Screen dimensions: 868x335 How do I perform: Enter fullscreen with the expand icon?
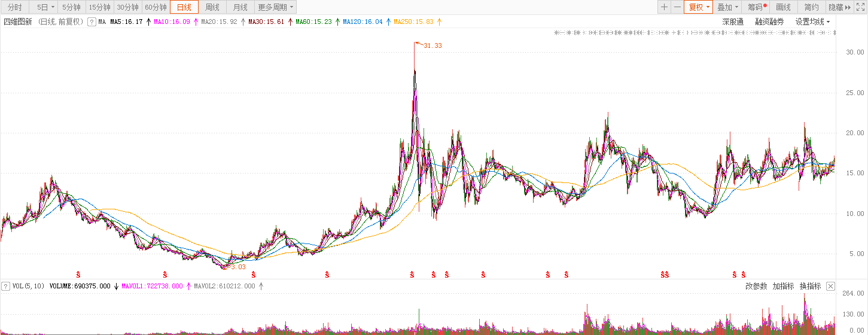[x=861, y=7]
